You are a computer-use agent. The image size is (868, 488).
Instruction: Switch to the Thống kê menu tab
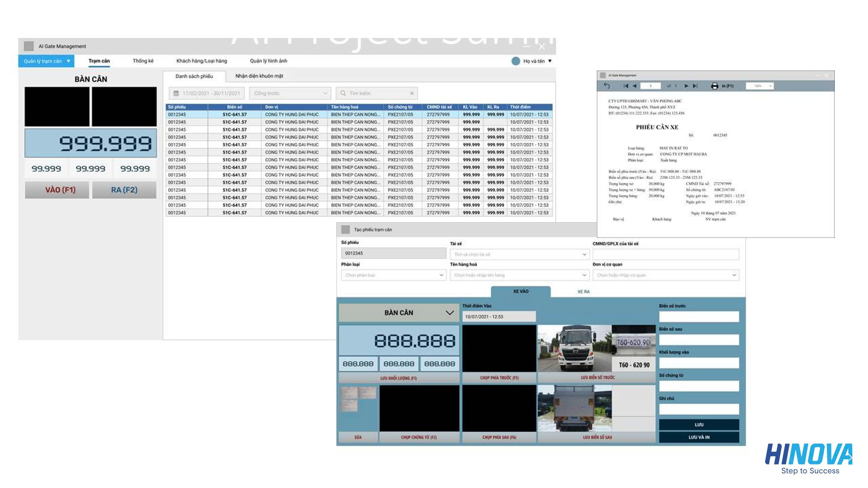click(x=143, y=61)
